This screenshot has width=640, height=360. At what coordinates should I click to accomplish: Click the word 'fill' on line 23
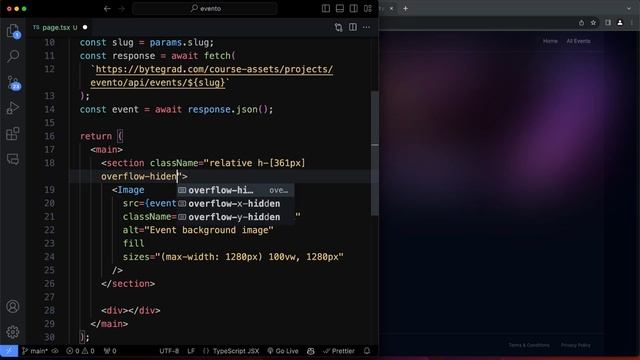(x=133, y=244)
